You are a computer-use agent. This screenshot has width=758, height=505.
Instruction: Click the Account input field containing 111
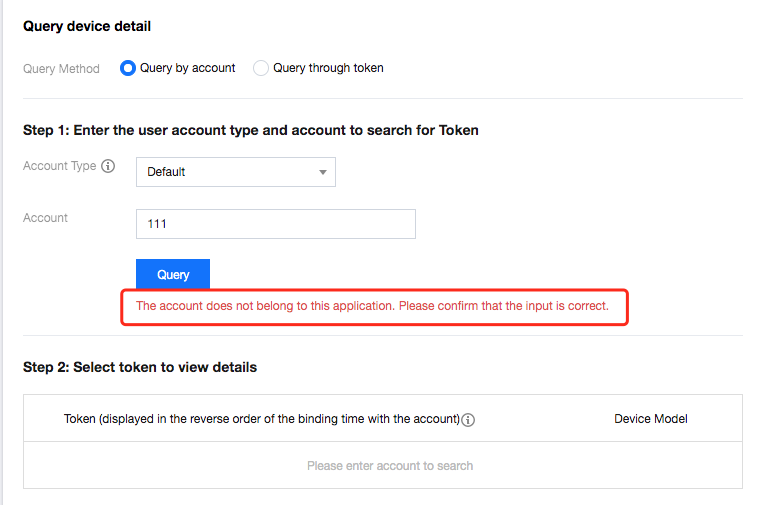(275, 224)
